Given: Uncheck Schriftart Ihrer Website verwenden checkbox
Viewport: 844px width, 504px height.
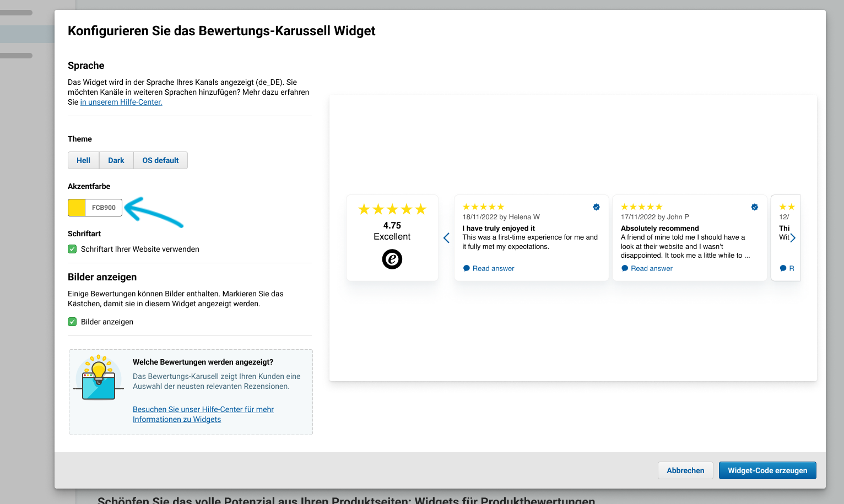Looking at the screenshot, I should 72,249.
